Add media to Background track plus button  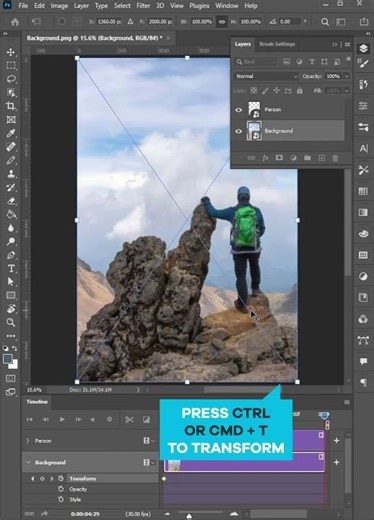tap(336, 462)
